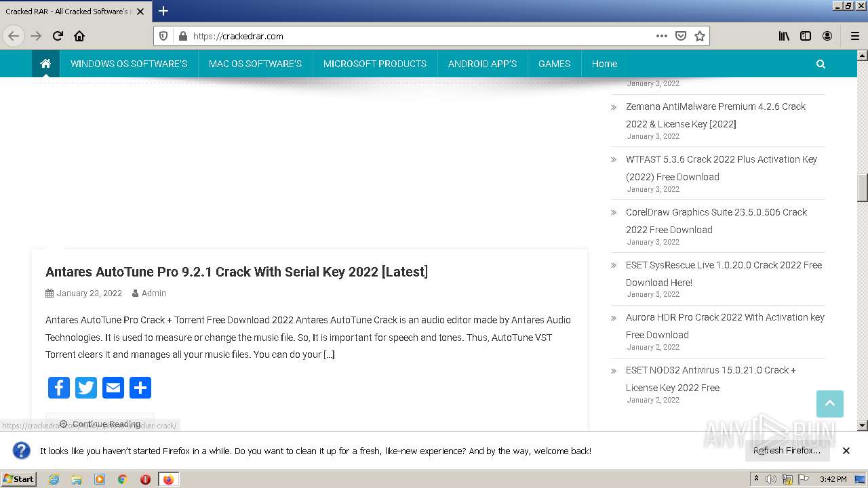Go back to the previous page
Image resolution: width=868 pixels, height=488 pixels.
tap(14, 36)
